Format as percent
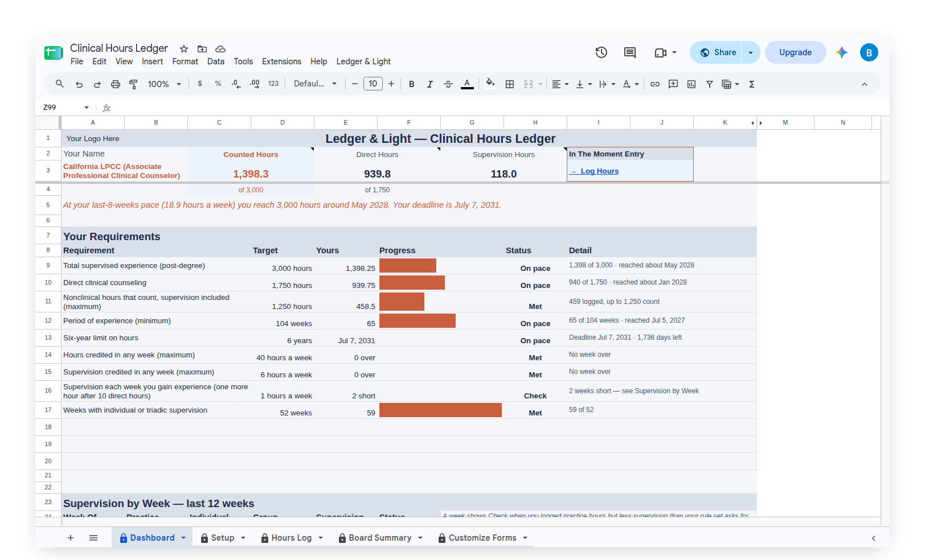The image size is (925, 560). (x=218, y=84)
